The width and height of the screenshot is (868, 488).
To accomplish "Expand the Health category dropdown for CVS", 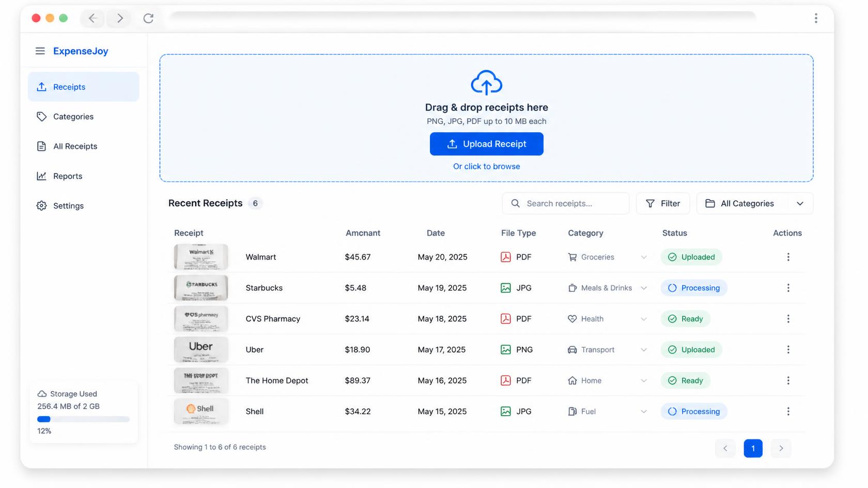I will [644, 319].
